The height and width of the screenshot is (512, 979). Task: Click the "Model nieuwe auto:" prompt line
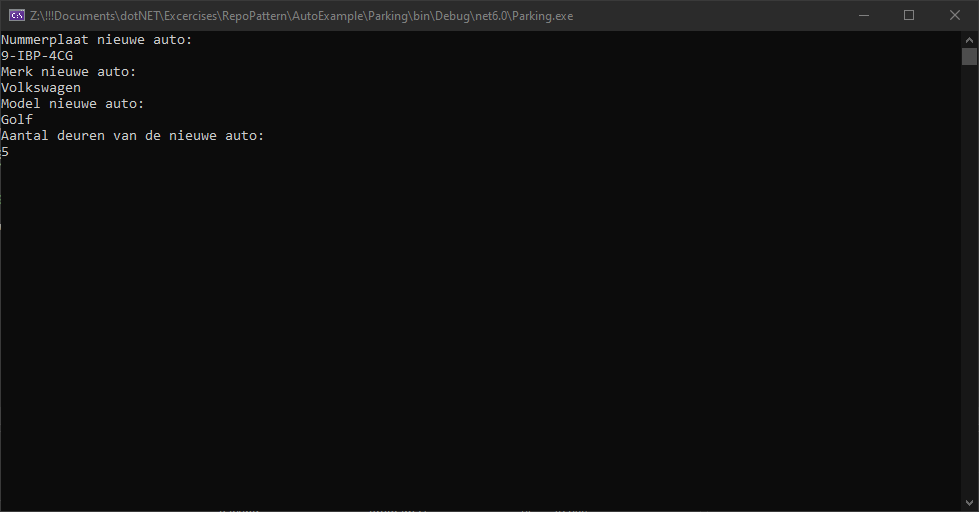coord(72,104)
